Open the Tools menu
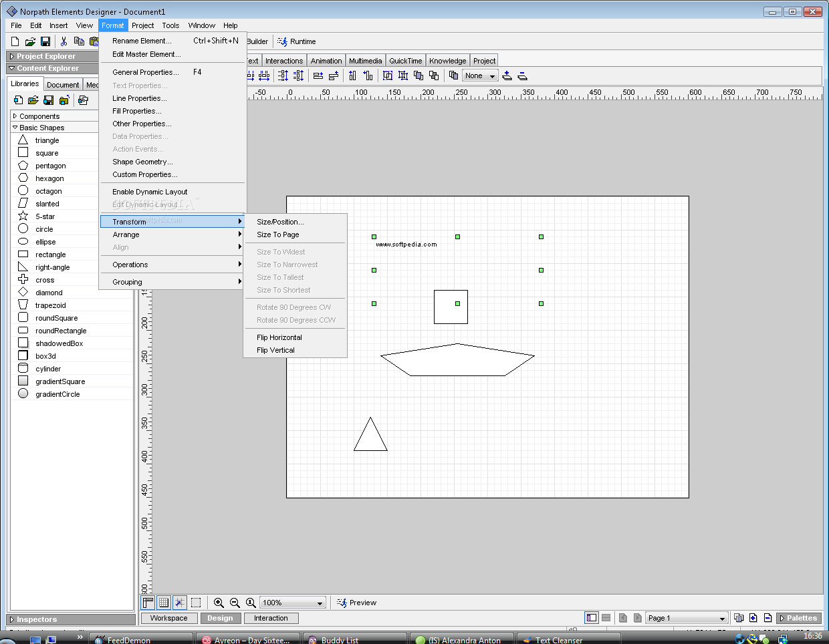The height and width of the screenshot is (644, 829). click(x=170, y=25)
